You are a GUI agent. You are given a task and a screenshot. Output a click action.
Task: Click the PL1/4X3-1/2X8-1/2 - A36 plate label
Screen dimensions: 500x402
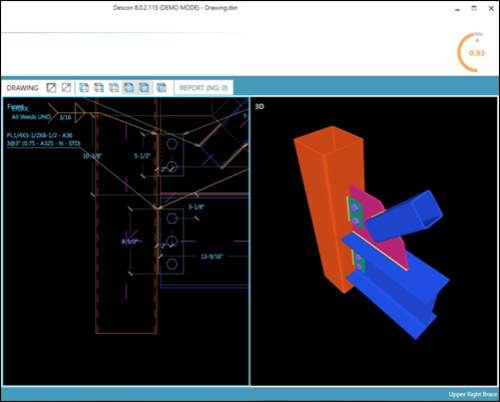40,135
